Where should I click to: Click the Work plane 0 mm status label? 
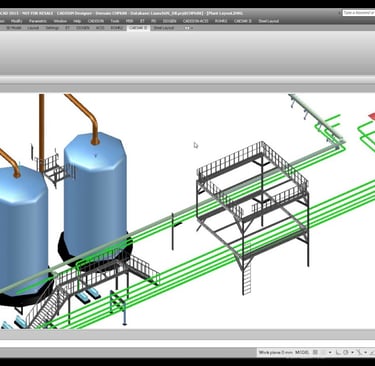pos(276,352)
